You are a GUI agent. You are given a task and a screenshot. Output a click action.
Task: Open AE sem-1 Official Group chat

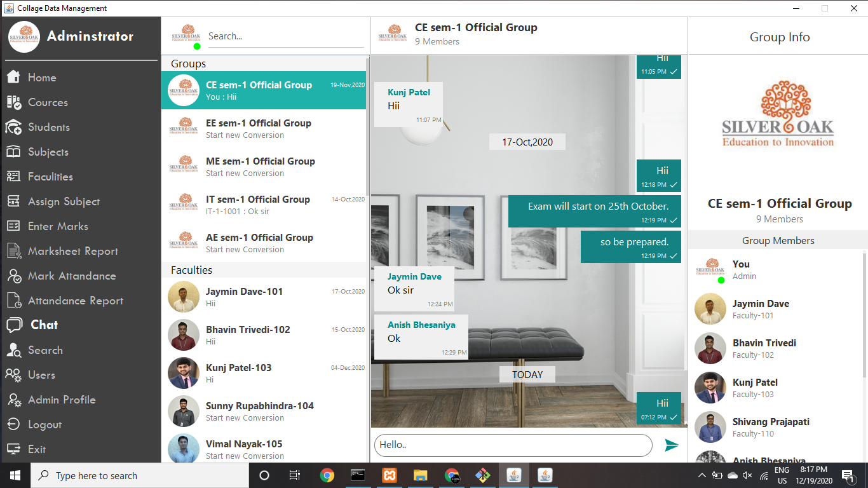pyautogui.click(x=264, y=243)
